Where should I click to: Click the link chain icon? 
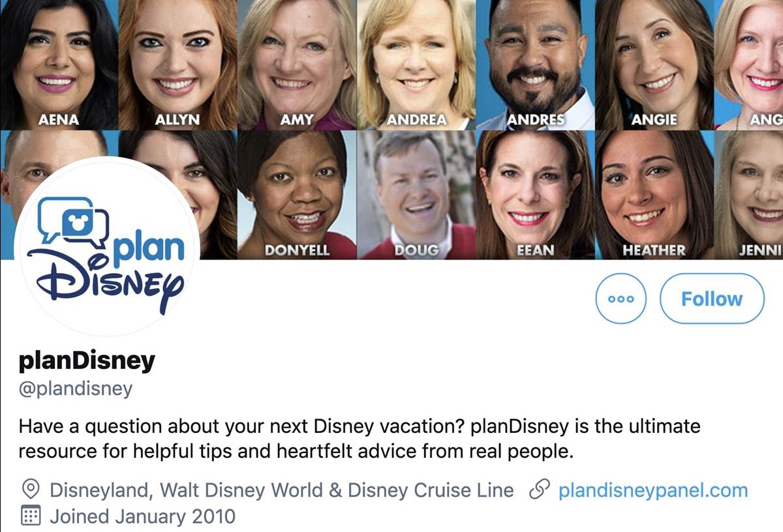pyautogui.click(x=540, y=490)
